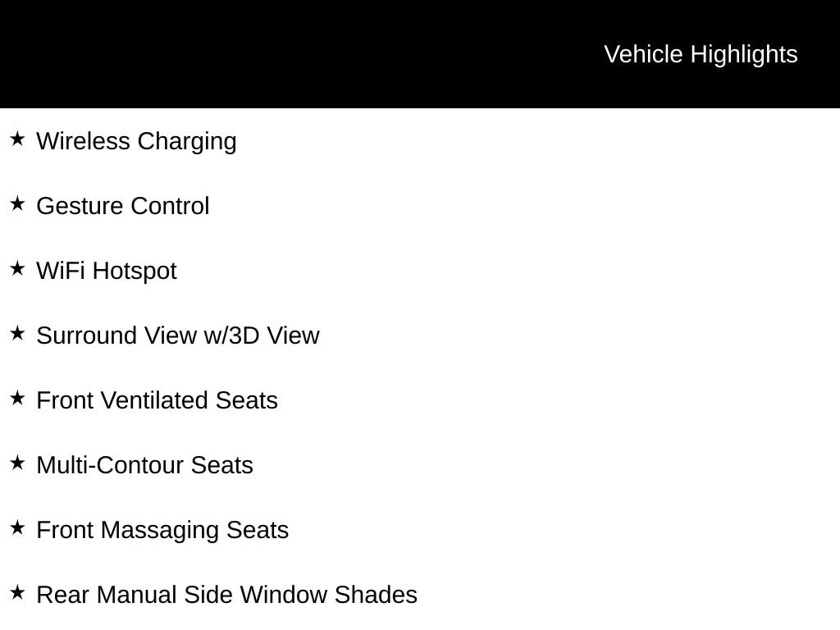Click the star icon next to Gesture Control
This screenshot has width=840, height=630.
tap(17, 203)
